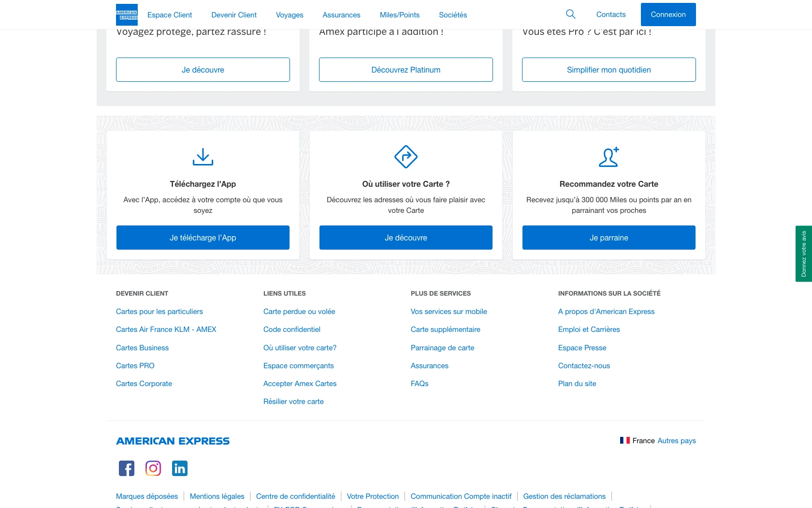Open Cartes Business link
The width and height of the screenshot is (812, 508).
[x=143, y=348]
